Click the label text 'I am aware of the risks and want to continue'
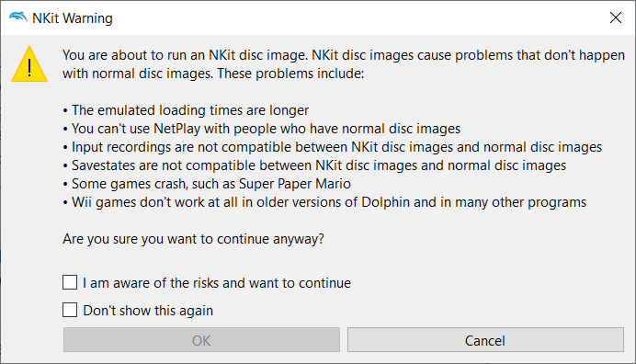The image size is (636, 364). pyautogui.click(x=217, y=283)
